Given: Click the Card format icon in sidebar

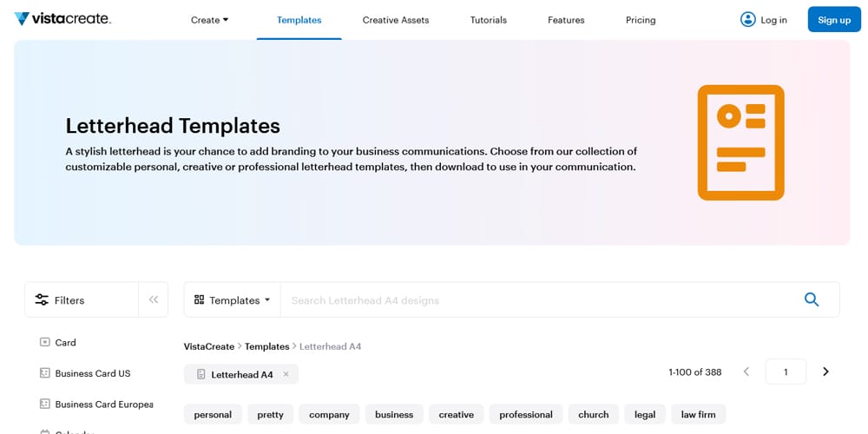Looking at the screenshot, I should click(45, 343).
